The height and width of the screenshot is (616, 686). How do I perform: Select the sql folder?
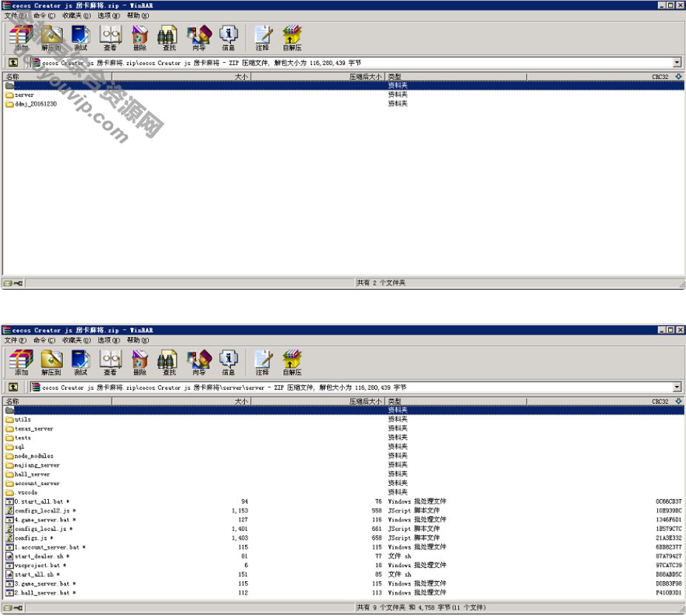(15, 447)
